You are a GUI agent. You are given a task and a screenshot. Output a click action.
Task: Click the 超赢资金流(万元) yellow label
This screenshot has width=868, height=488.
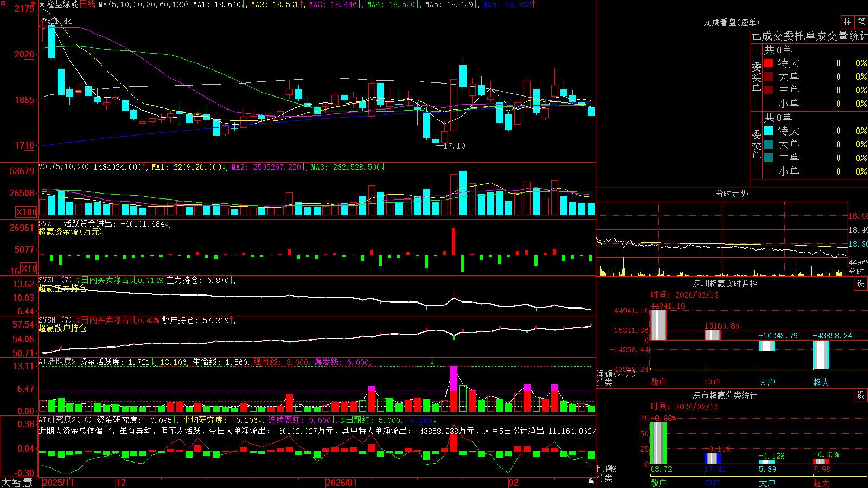pyautogui.click(x=70, y=232)
